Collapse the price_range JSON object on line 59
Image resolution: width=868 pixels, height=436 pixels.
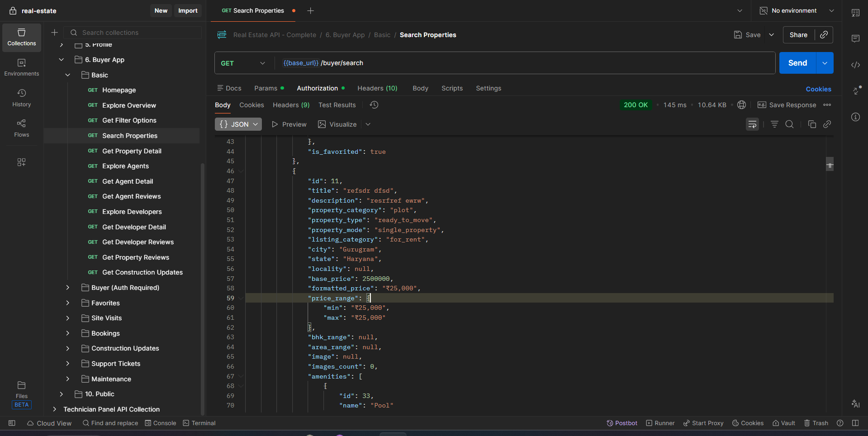click(x=241, y=298)
